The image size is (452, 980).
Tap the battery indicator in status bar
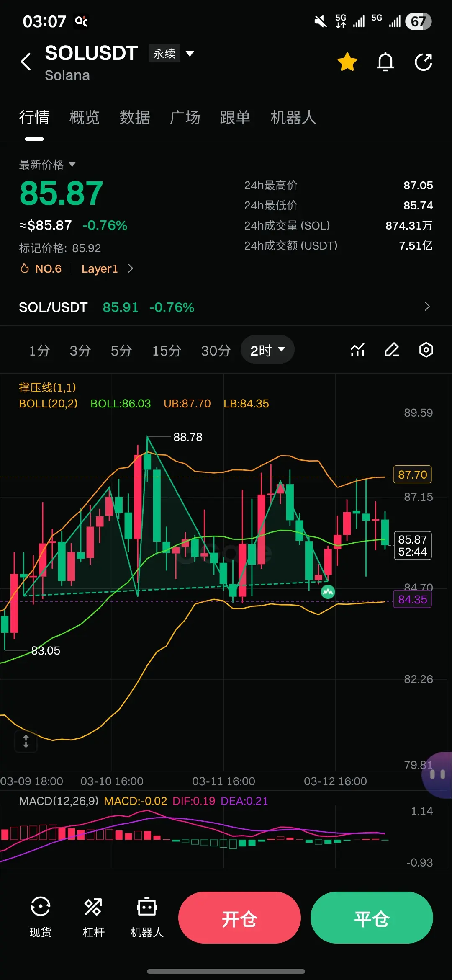click(x=418, y=21)
